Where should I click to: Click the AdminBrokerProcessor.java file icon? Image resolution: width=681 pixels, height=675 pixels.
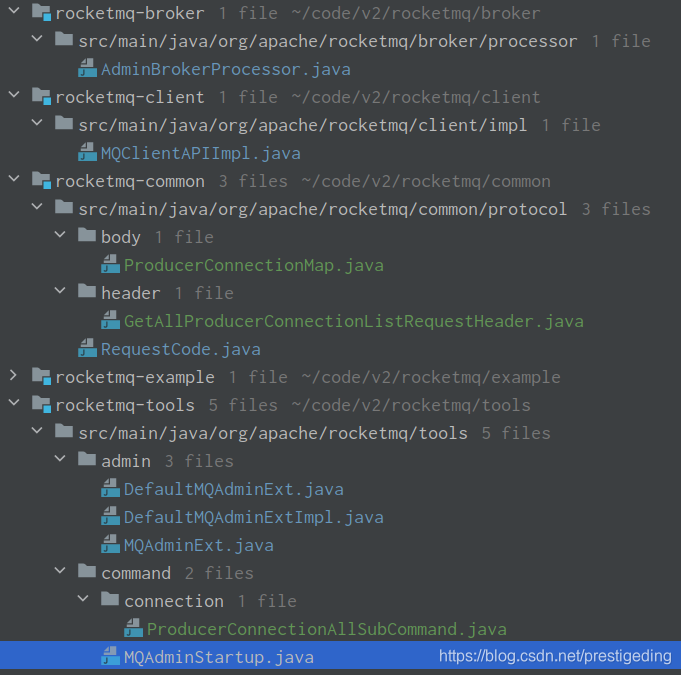[87, 68]
